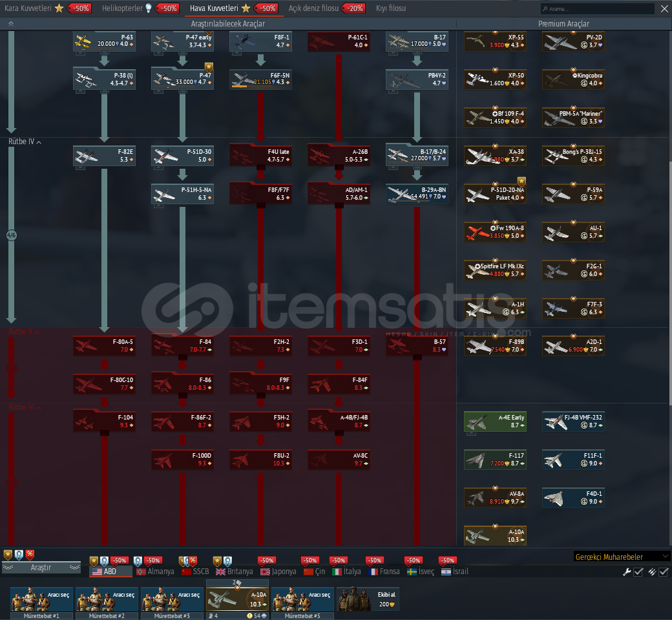The image size is (672, 620).
Task: Select the premium Spitfire LF Mk IXc card
Action: click(x=495, y=270)
